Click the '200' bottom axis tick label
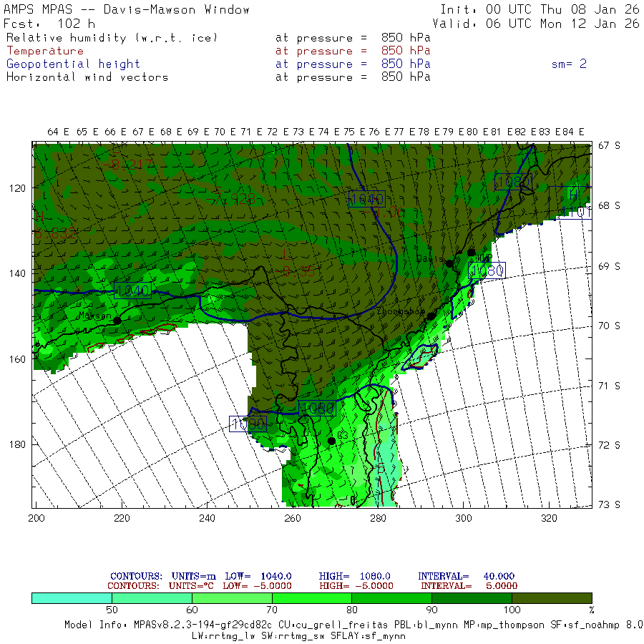The height and width of the screenshot is (644, 644). [x=36, y=519]
